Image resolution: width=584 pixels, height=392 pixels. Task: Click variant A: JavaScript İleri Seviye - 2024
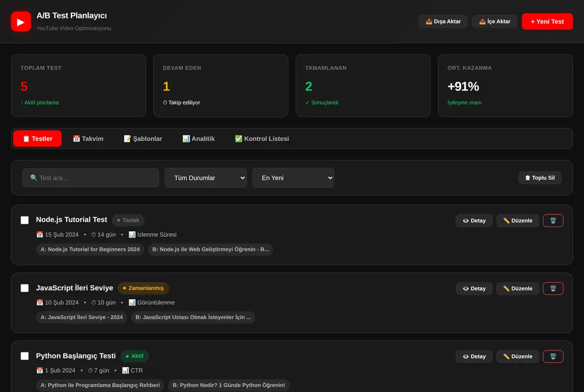[82, 318]
